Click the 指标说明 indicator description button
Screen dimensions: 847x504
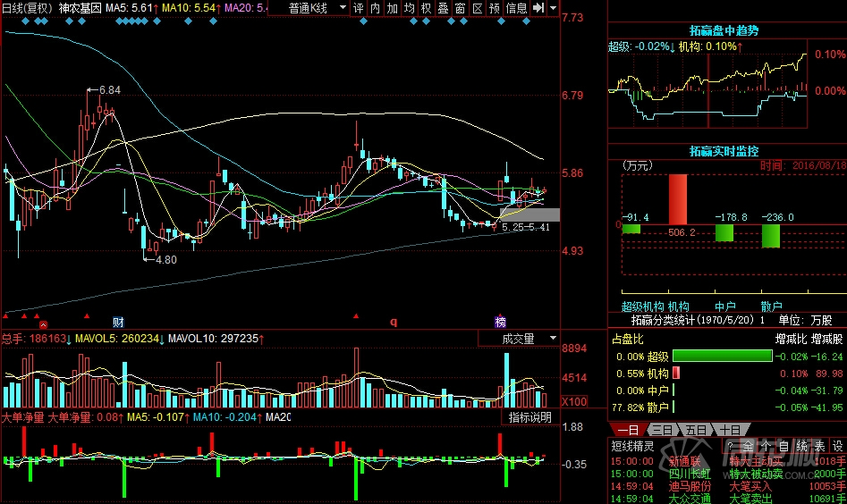(531, 417)
